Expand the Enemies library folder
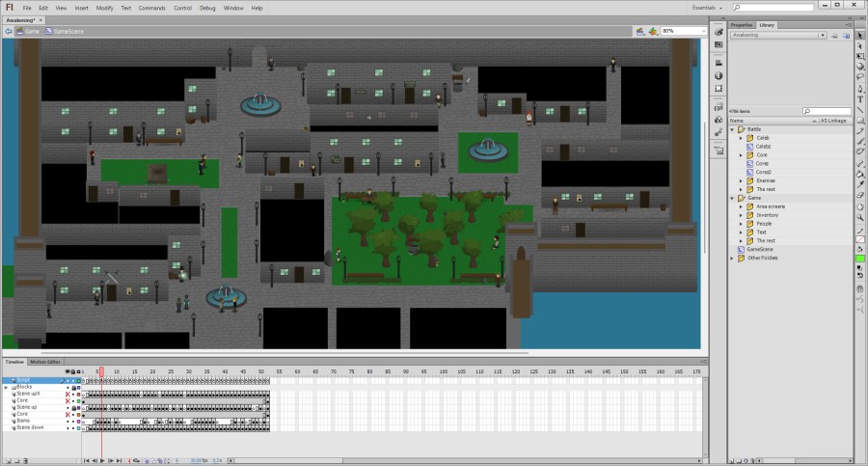Viewport: 868px width, 466px height. click(741, 179)
